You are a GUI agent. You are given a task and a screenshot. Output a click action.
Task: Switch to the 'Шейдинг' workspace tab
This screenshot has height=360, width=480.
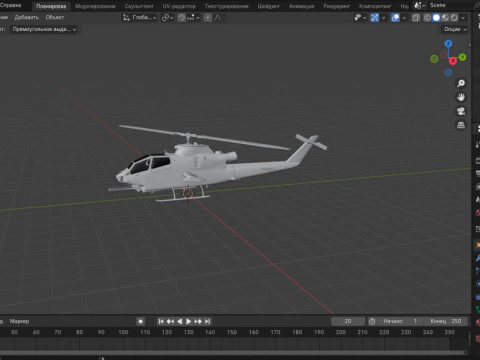pos(268,6)
